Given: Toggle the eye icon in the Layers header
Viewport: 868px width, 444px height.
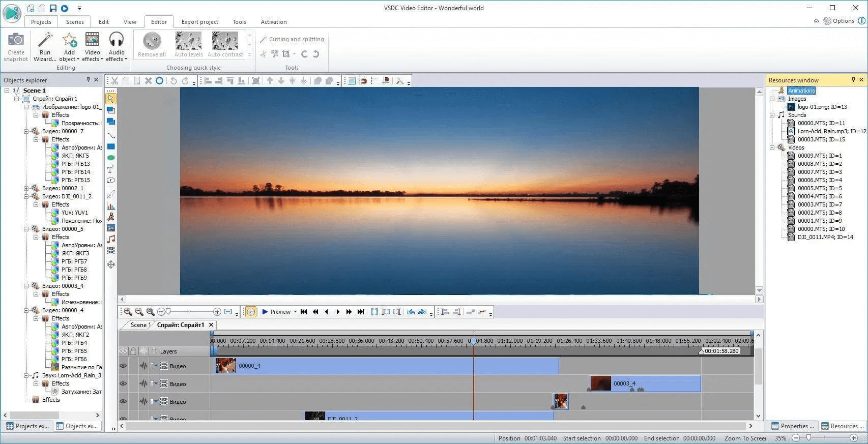Looking at the screenshot, I should point(123,351).
